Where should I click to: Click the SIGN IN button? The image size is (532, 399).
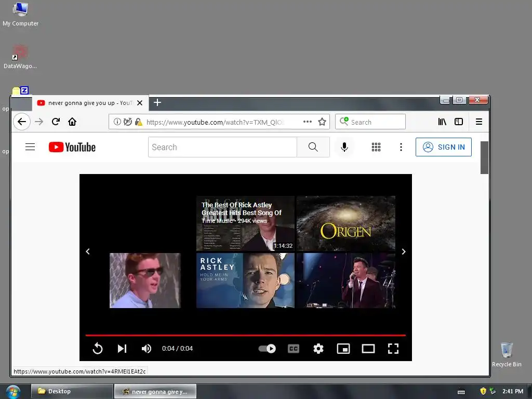[444, 147]
